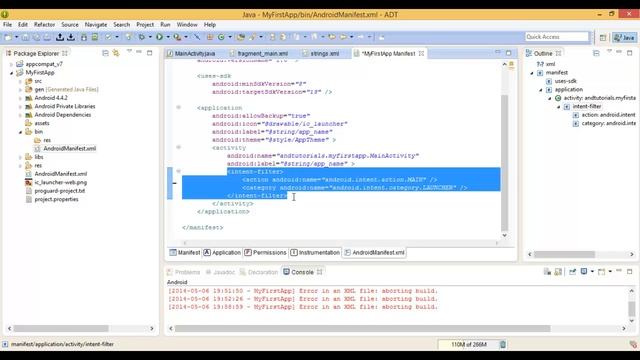Expand the gen folder node
Viewport: 640px width, 360px height.
coord(20,89)
